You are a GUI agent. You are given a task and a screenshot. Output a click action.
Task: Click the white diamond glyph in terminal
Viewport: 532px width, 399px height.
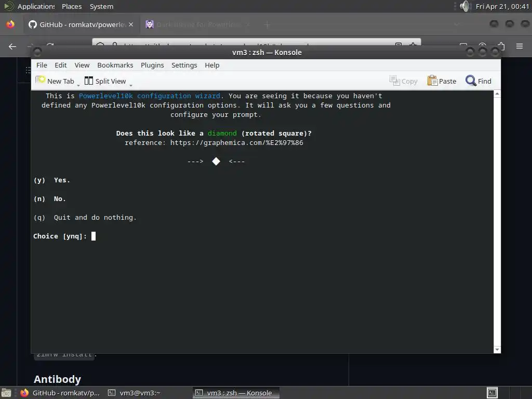(216, 161)
